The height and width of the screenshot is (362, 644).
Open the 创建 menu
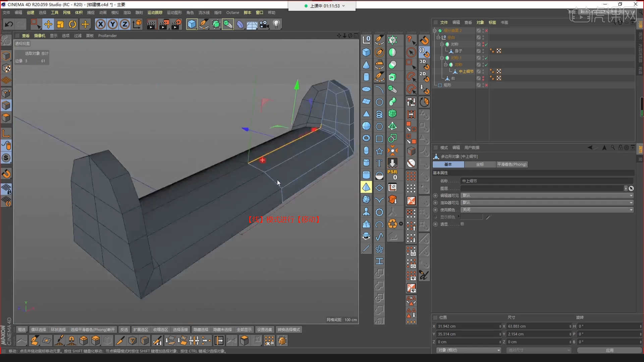31,12
